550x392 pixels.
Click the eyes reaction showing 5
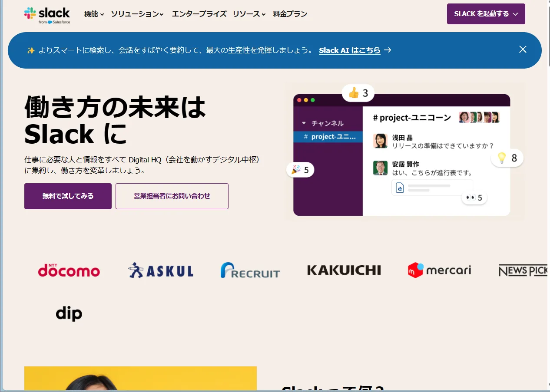click(x=474, y=198)
